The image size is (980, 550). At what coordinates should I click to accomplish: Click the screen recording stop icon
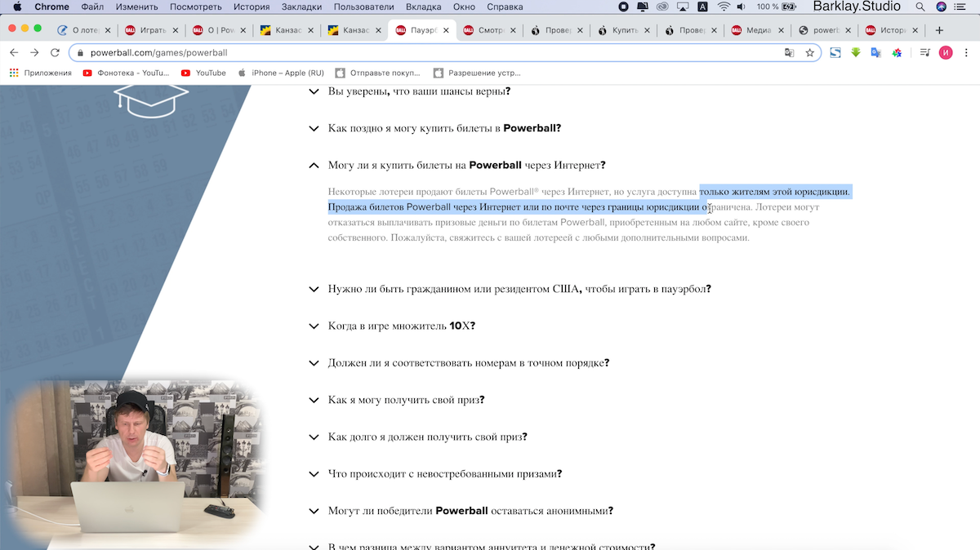coord(624,7)
